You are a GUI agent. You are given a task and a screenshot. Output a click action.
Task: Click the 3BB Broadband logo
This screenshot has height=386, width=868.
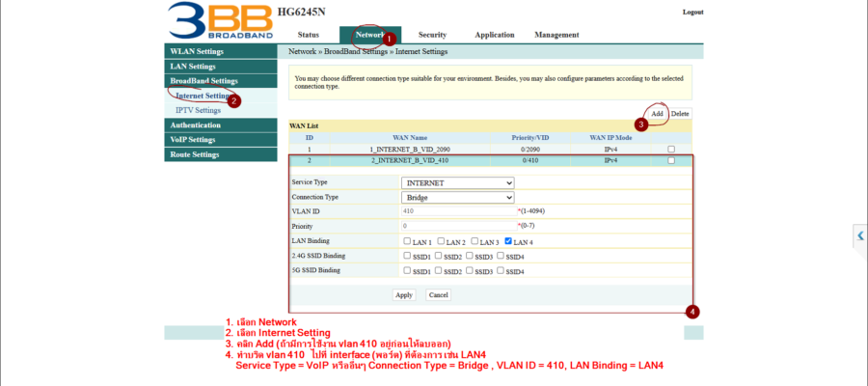coord(220,21)
